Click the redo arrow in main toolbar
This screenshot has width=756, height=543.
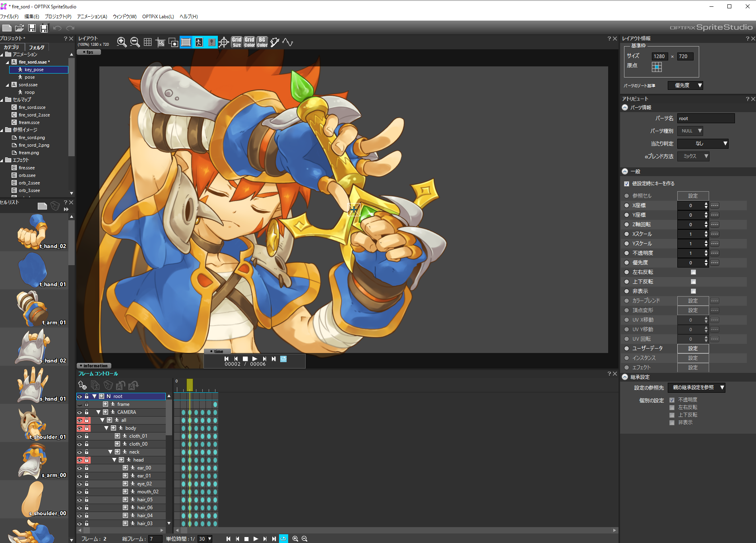click(70, 28)
